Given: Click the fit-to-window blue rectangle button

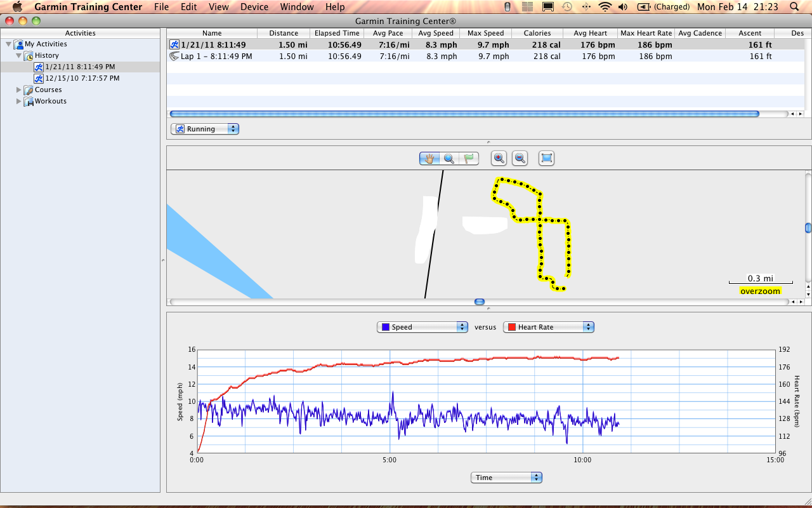Looking at the screenshot, I should (x=546, y=159).
